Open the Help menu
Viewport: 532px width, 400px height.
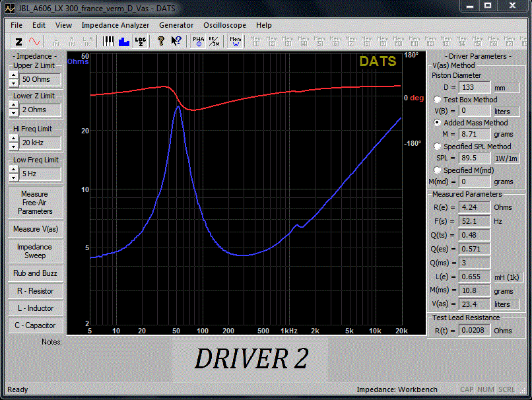click(x=263, y=25)
